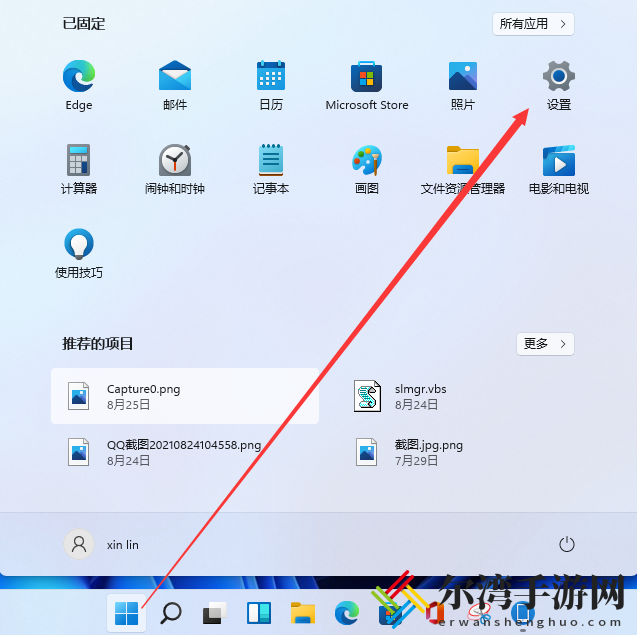Open taskbar search magnifier
Image resolution: width=637 pixels, height=635 pixels.
(x=171, y=613)
